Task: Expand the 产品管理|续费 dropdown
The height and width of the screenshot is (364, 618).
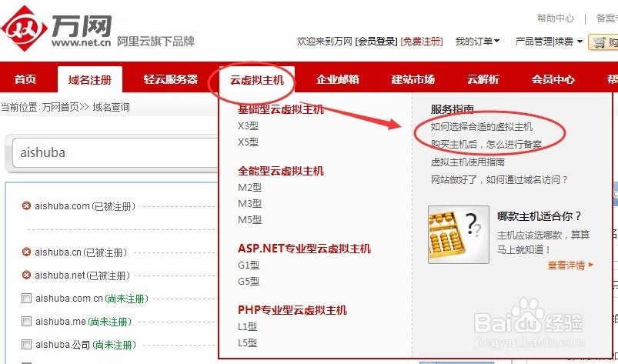Action: (549, 41)
